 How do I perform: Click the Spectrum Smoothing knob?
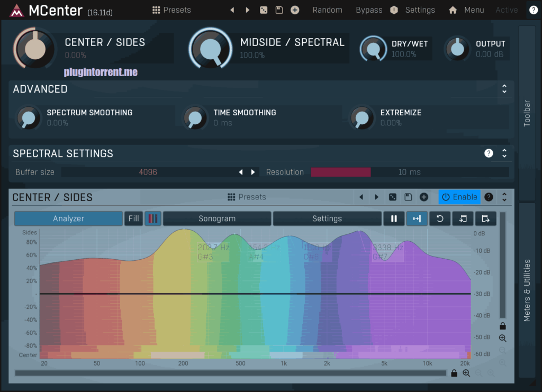(x=29, y=118)
